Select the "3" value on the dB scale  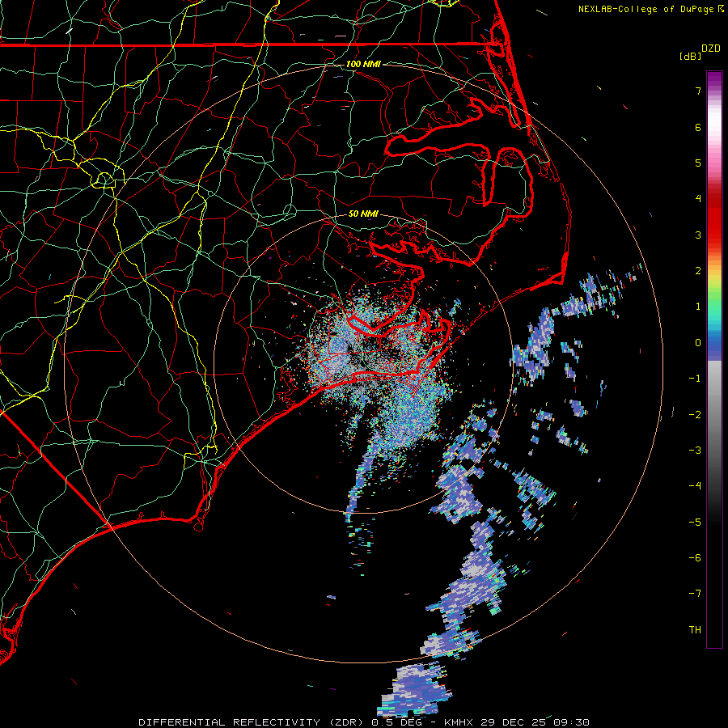click(x=698, y=235)
